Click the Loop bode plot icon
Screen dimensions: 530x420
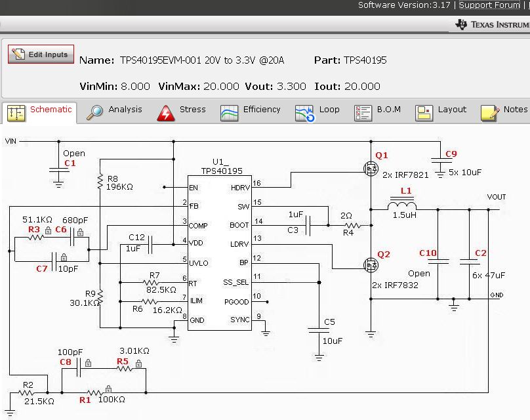coord(304,113)
